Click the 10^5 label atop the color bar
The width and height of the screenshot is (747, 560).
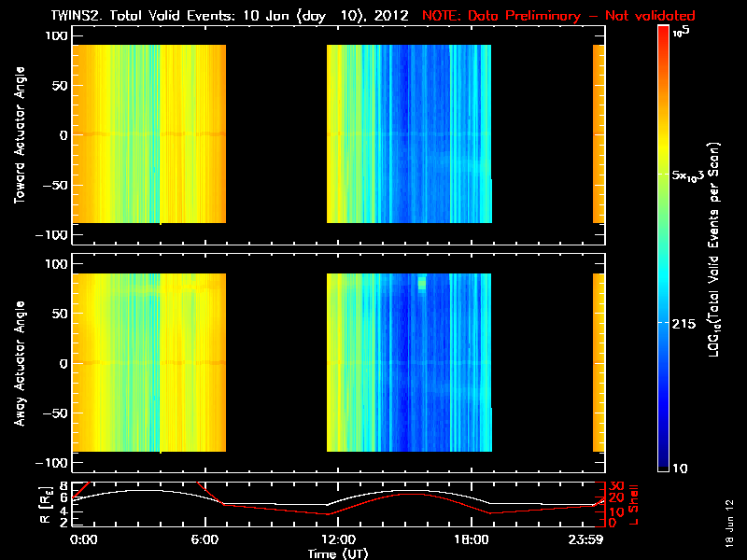[x=682, y=32]
